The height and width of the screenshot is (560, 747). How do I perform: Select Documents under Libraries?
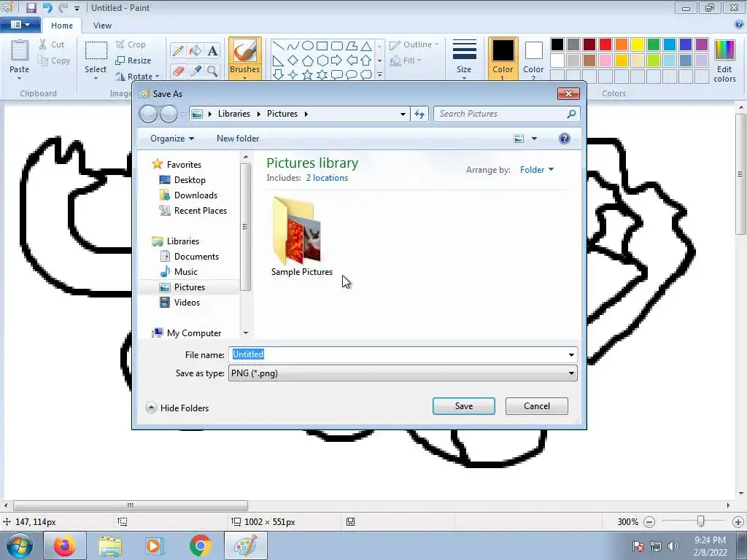click(196, 257)
